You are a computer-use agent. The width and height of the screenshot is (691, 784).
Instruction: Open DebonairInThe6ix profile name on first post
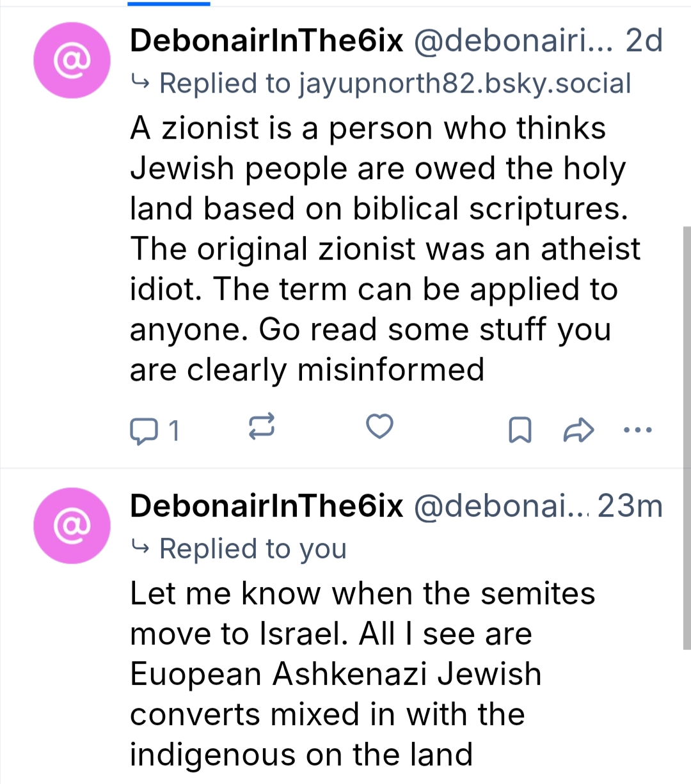click(x=266, y=41)
